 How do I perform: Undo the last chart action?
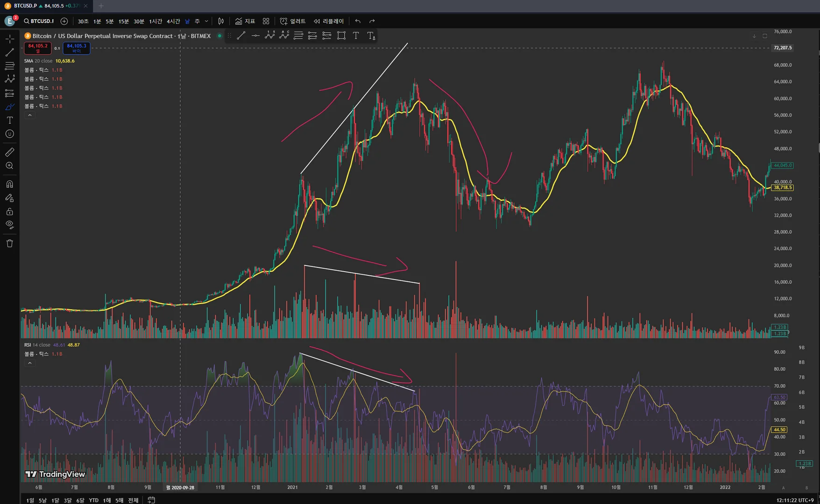[358, 21]
